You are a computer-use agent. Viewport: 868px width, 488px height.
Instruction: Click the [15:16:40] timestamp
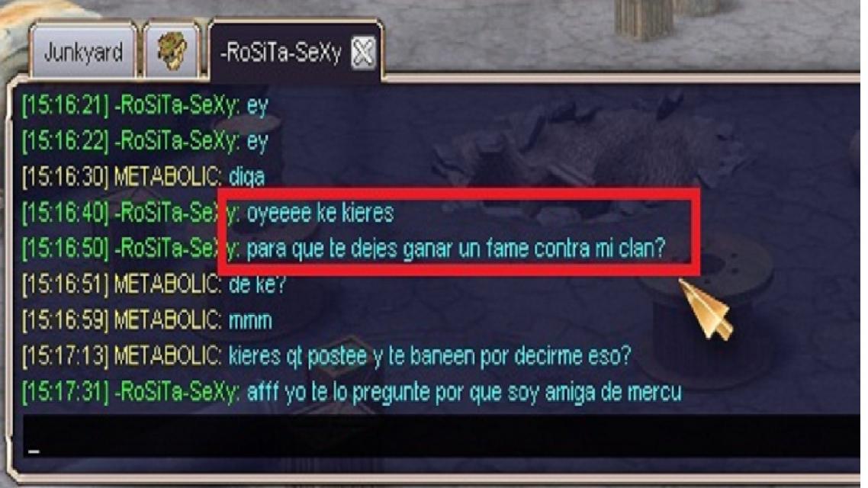(66, 213)
